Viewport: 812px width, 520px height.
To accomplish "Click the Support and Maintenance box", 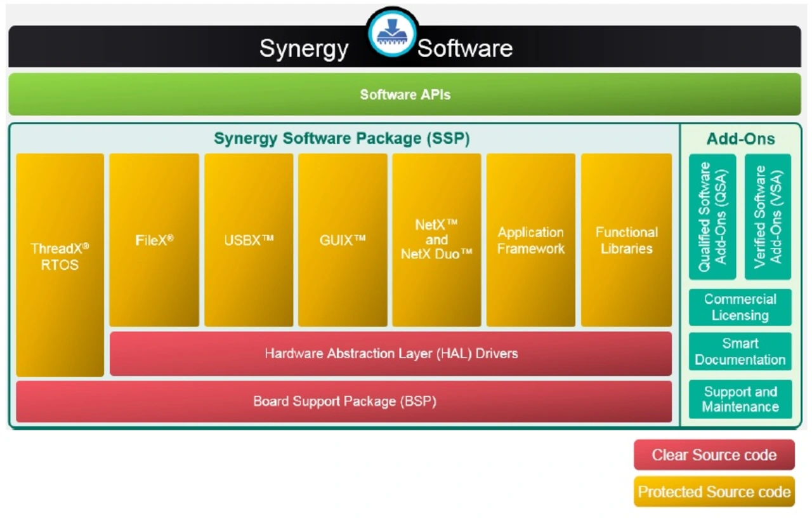I will click(x=740, y=399).
